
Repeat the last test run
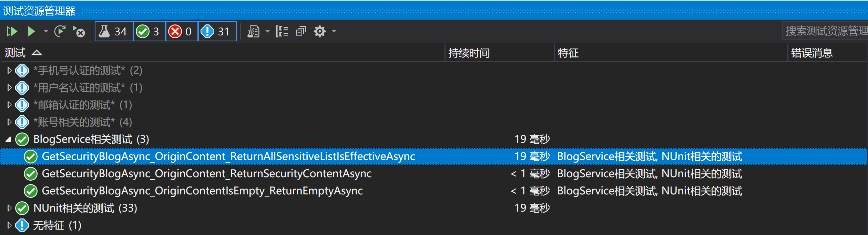tap(60, 32)
